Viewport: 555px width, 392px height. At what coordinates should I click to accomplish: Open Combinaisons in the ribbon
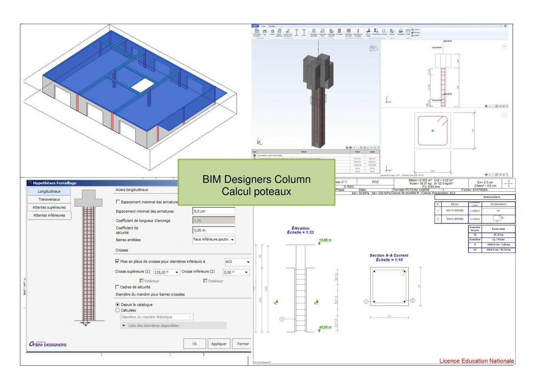tap(376, 32)
